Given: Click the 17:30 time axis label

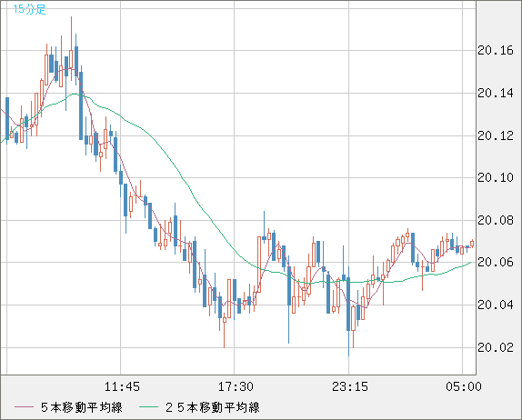Looking at the screenshot, I should pos(236,386).
